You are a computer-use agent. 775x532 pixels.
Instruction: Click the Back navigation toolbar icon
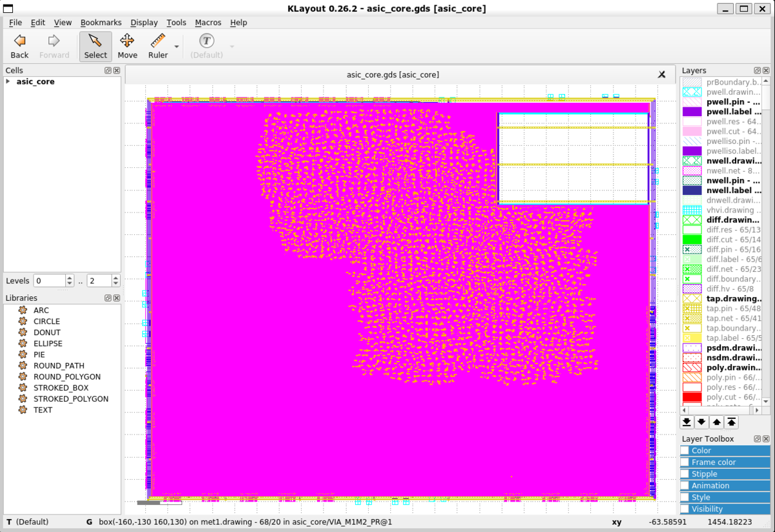[x=19, y=41]
